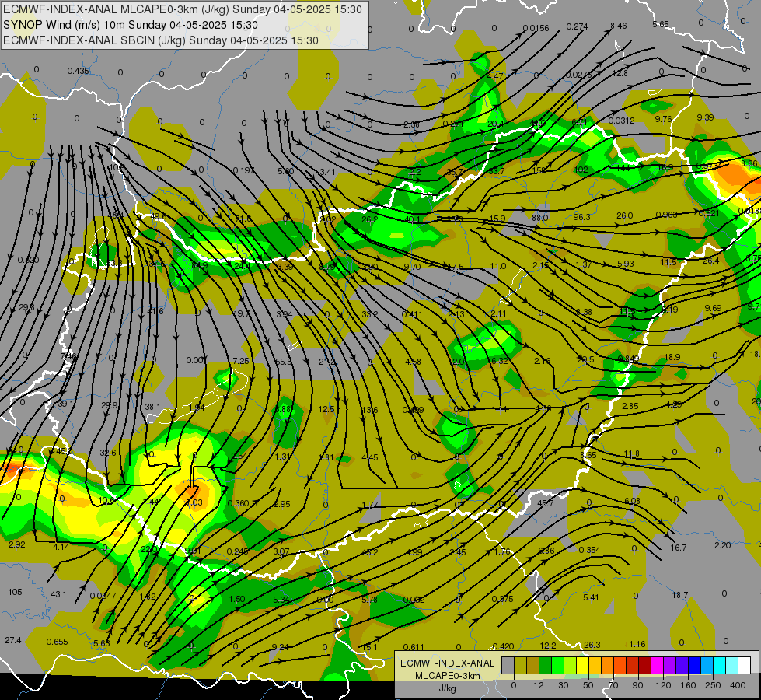
Task: Click the SYNOP Wind (m/s) 10m header line
Action: 130,25
